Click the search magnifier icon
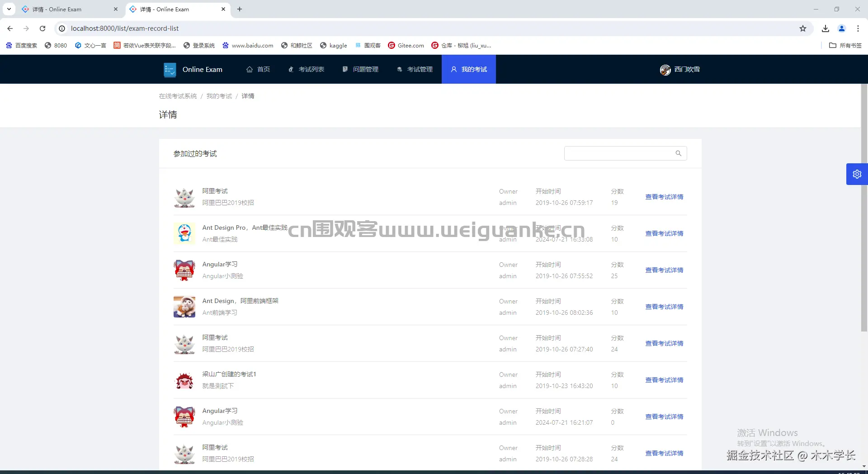The height and width of the screenshot is (474, 868). click(x=678, y=153)
